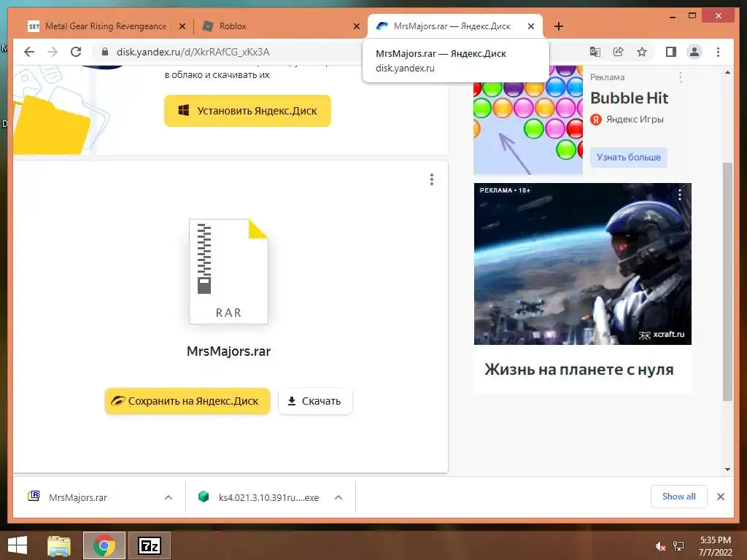Click the page scroll-up arrow
The image size is (747, 560).
pyautogui.click(x=727, y=72)
